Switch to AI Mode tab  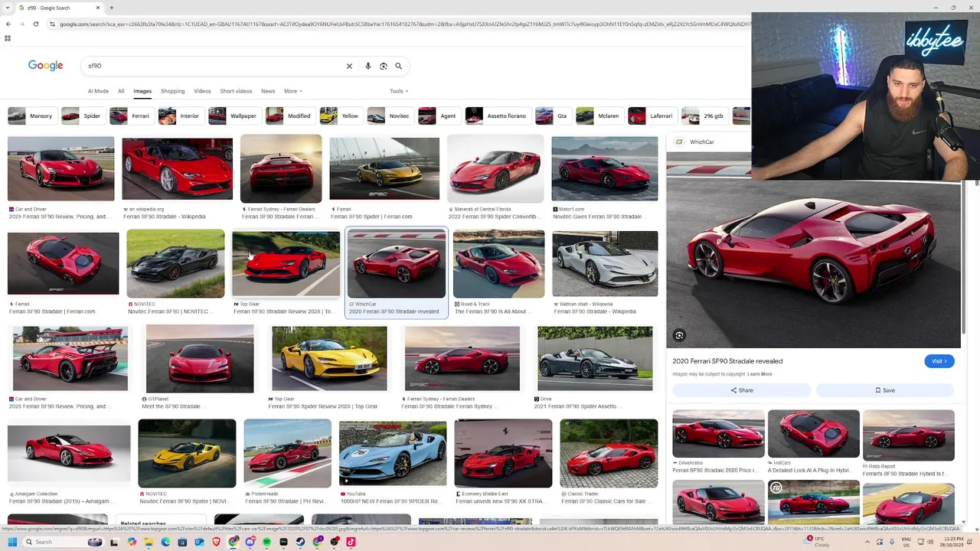click(98, 91)
